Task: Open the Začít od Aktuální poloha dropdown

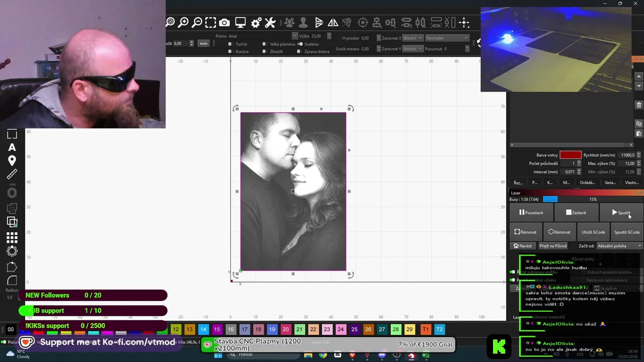Action: [x=619, y=246]
